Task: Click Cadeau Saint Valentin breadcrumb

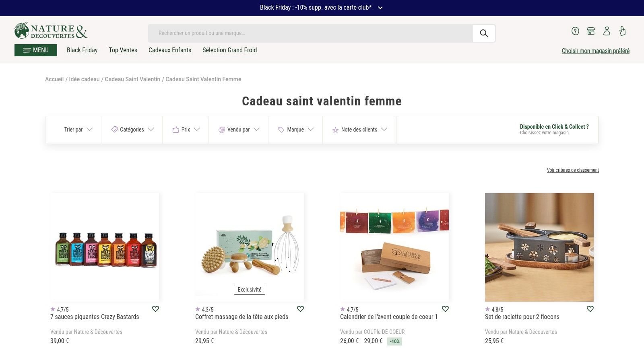Action: [x=132, y=79]
